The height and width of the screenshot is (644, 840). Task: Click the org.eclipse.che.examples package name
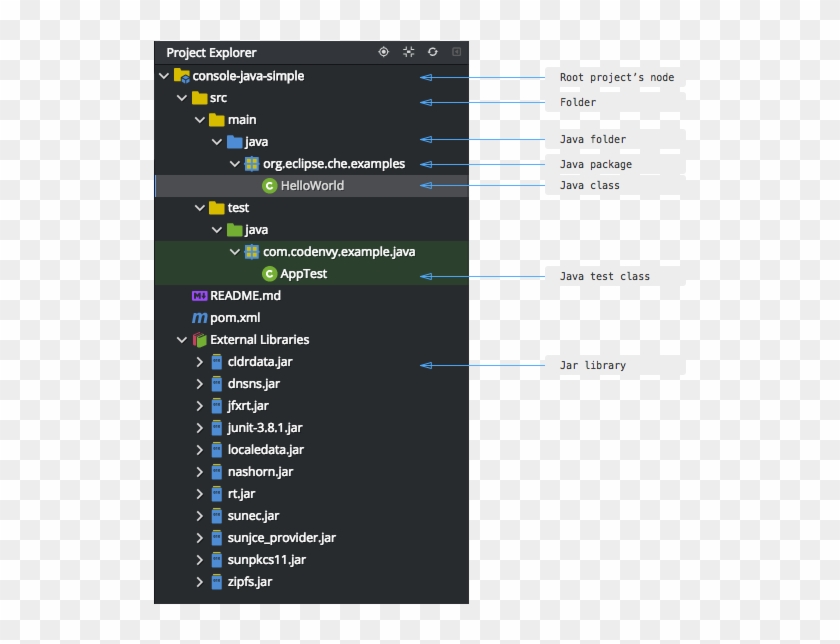pos(334,164)
